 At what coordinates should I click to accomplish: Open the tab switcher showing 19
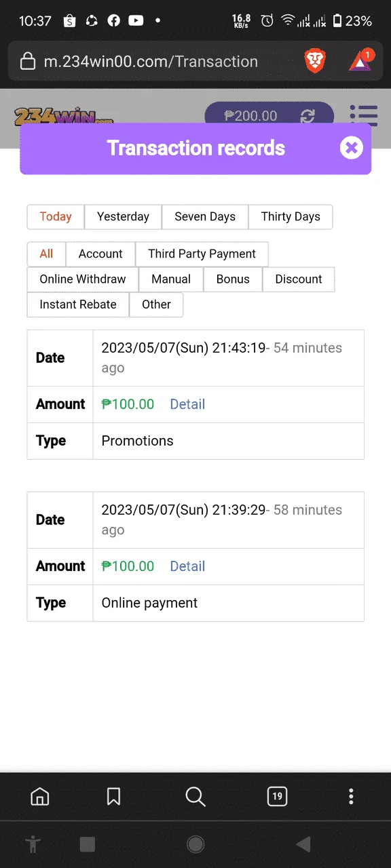click(x=277, y=796)
